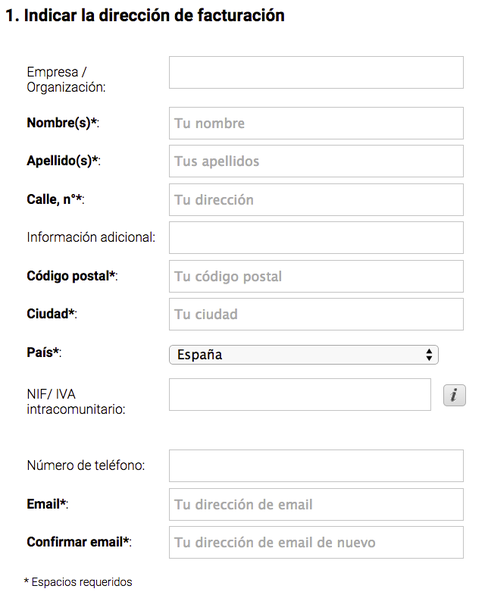Focus the Información adicional input field

(x=316, y=237)
